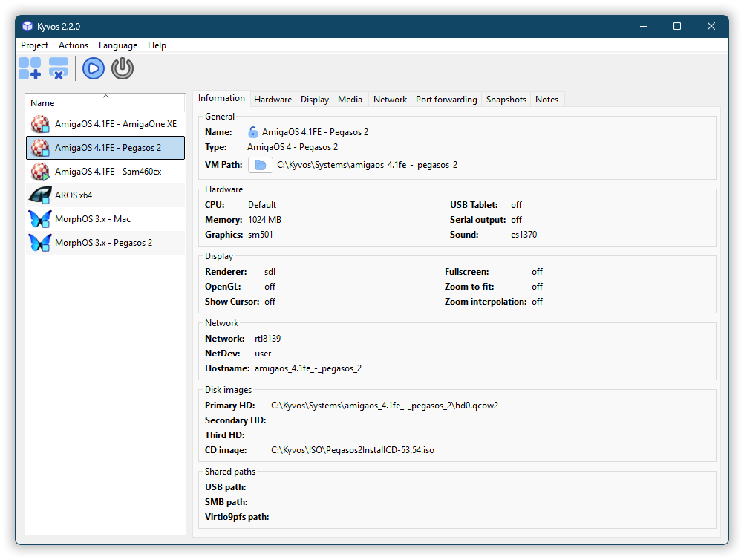Click the AROS x64 cat eye icon

click(40, 195)
